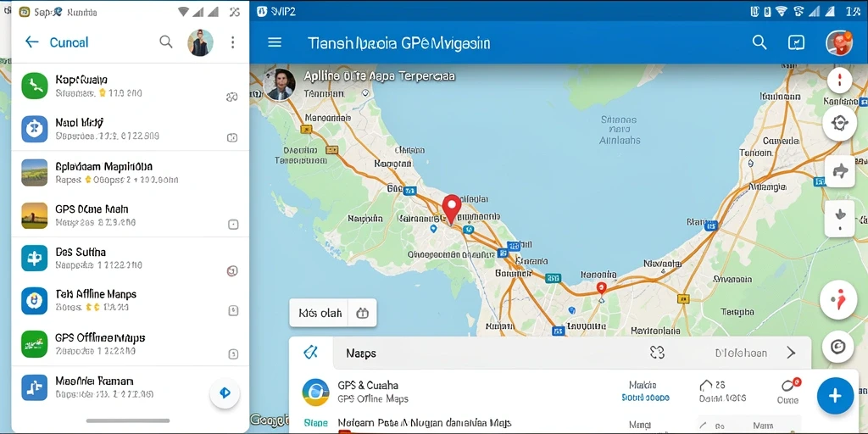
Task: Tap the blue pencil icon in bottom sheet
Action: [311, 352]
